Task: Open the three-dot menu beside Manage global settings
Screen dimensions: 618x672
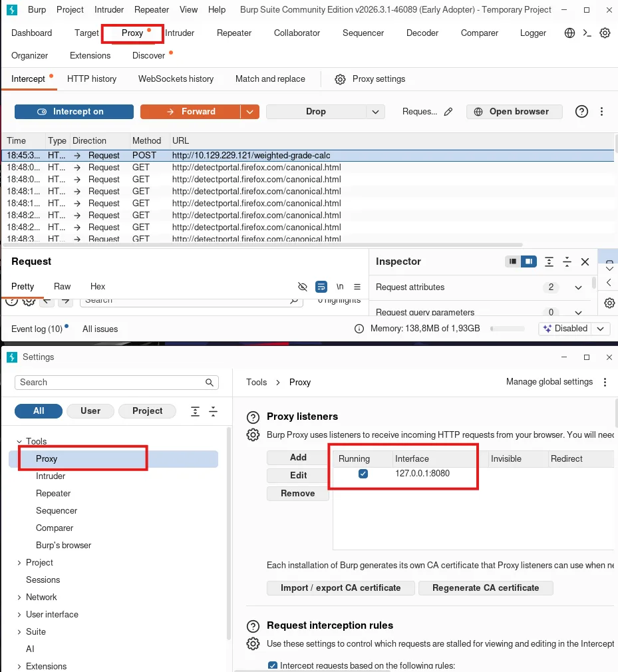Action: tap(605, 383)
